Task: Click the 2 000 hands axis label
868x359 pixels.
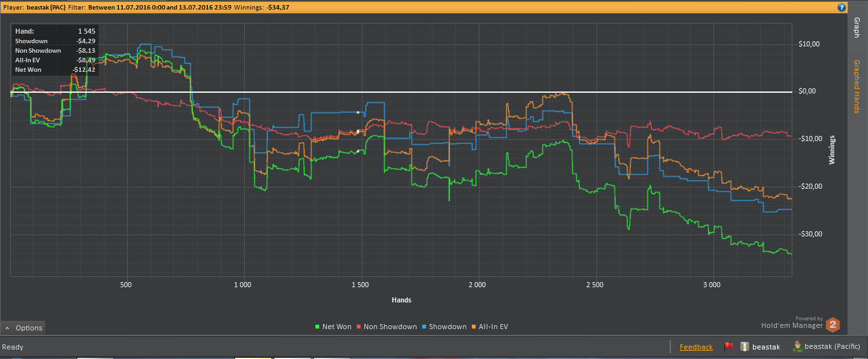Action: click(477, 285)
